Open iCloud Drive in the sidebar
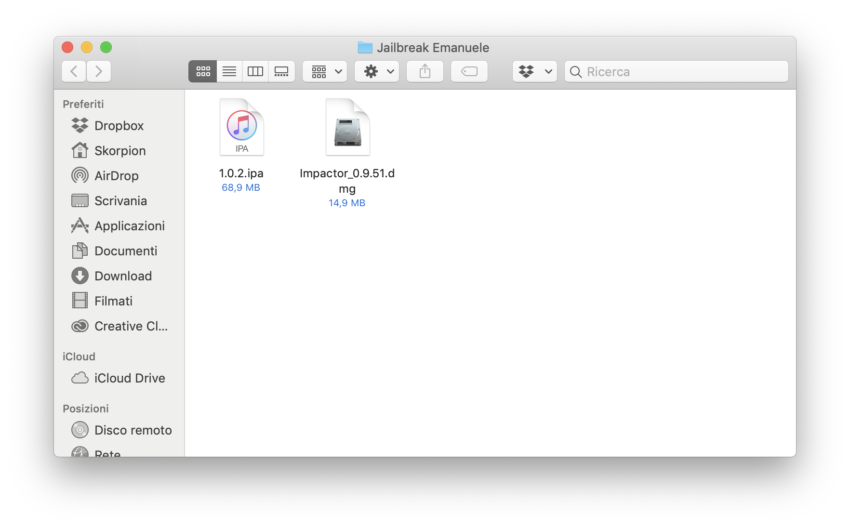850x528 pixels. coord(119,378)
